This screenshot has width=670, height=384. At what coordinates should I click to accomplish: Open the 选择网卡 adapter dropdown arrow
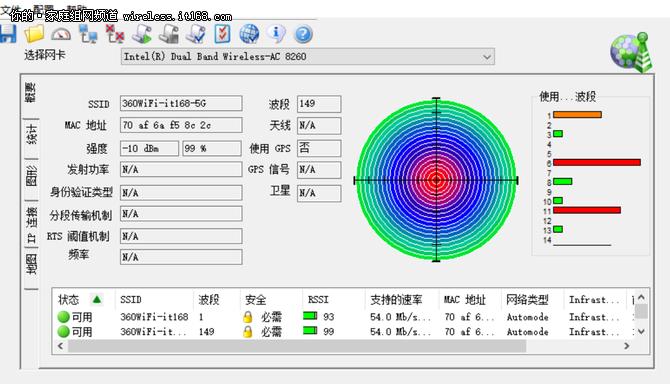(x=486, y=57)
